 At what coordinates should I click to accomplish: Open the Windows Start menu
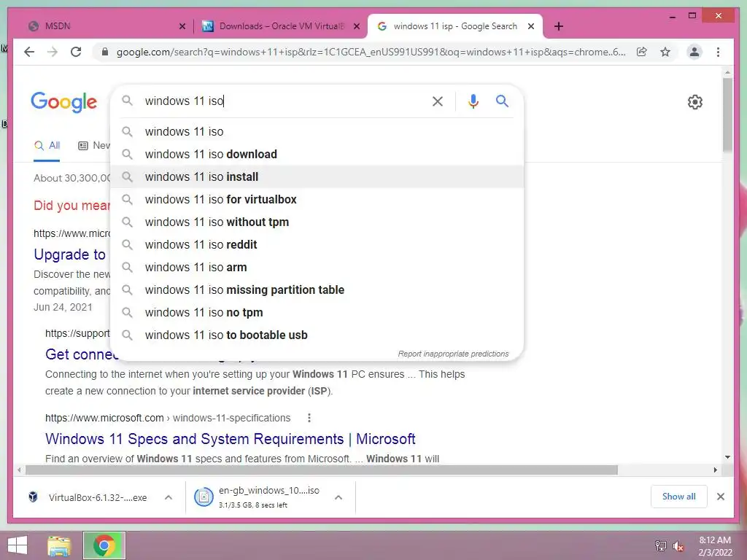point(18,545)
